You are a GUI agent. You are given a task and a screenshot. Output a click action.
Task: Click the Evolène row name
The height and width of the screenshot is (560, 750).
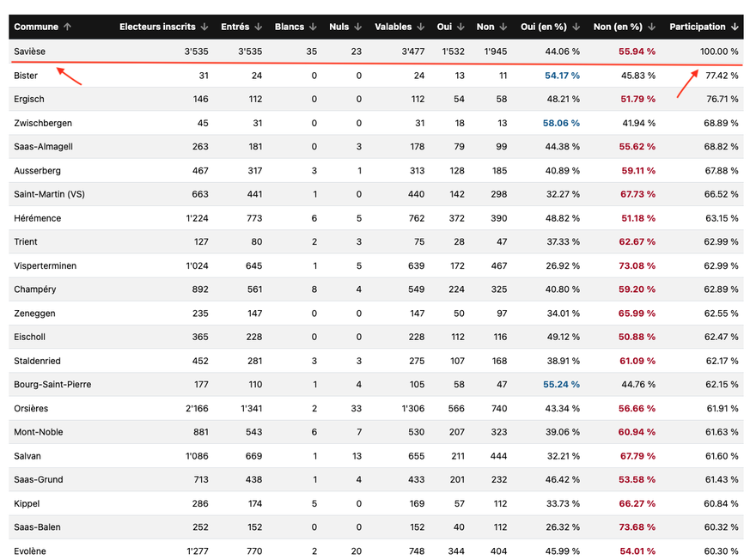pyautogui.click(x=30, y=551)
